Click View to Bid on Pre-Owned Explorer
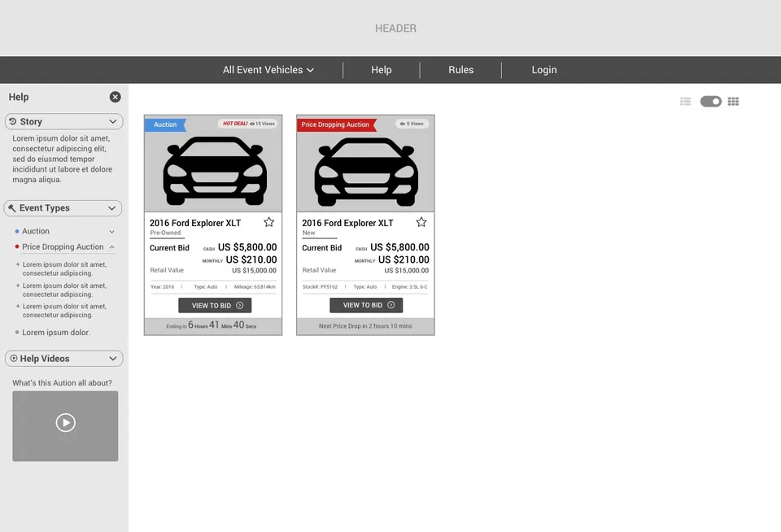This screenshot has height=532, width=781. pos(215,305)
